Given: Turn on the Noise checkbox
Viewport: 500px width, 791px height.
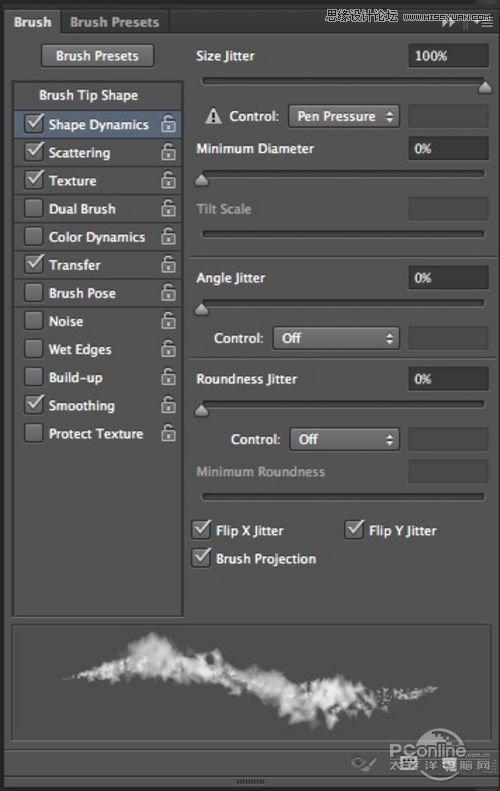Looking at the screenshot, I should [x=34, y=320].
